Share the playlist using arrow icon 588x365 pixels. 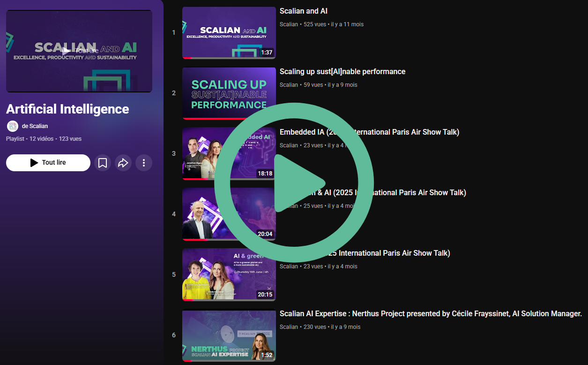[x=123, y=163]
